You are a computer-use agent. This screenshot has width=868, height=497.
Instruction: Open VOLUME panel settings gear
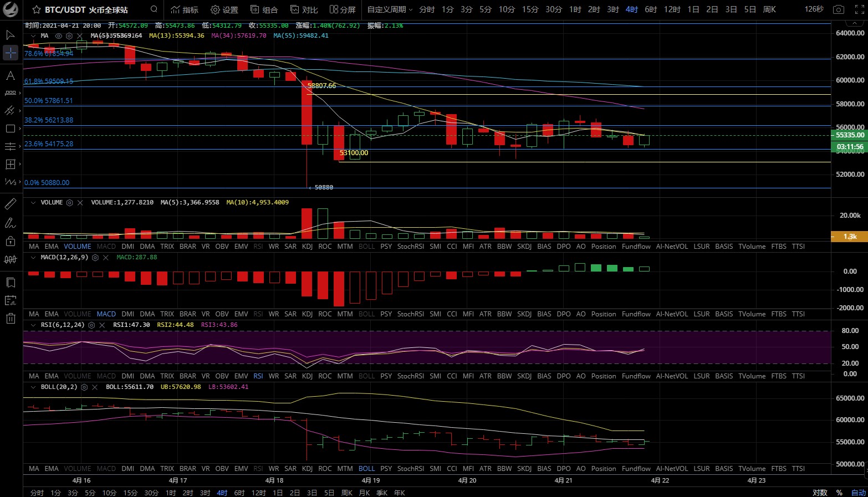[x=69, y=203]
